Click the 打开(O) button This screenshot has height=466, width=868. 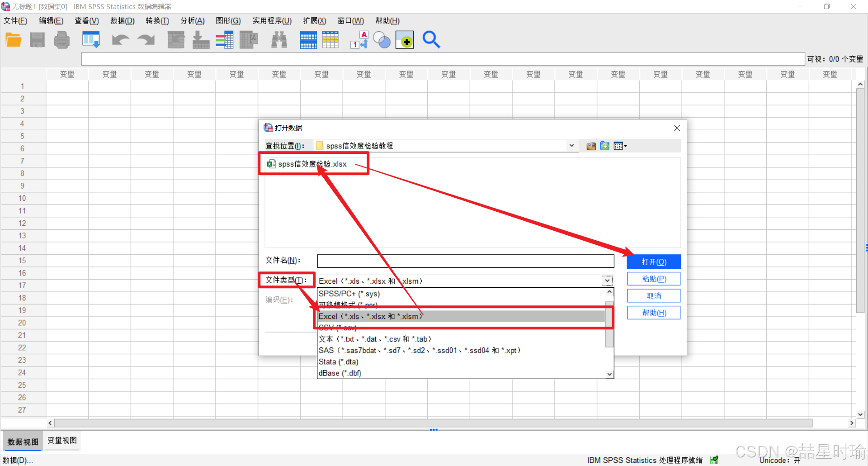[654, 262]
